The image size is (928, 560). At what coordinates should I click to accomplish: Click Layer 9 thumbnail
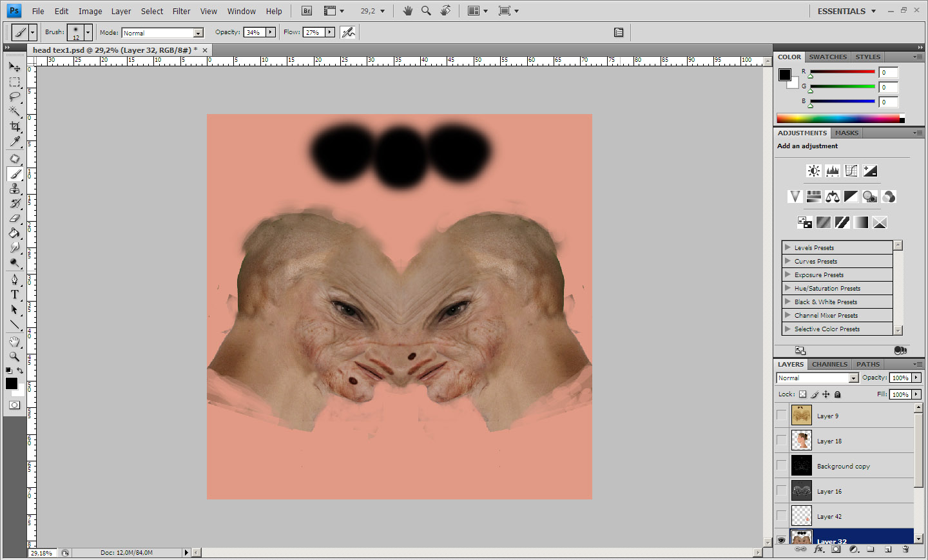pos(801,416)
